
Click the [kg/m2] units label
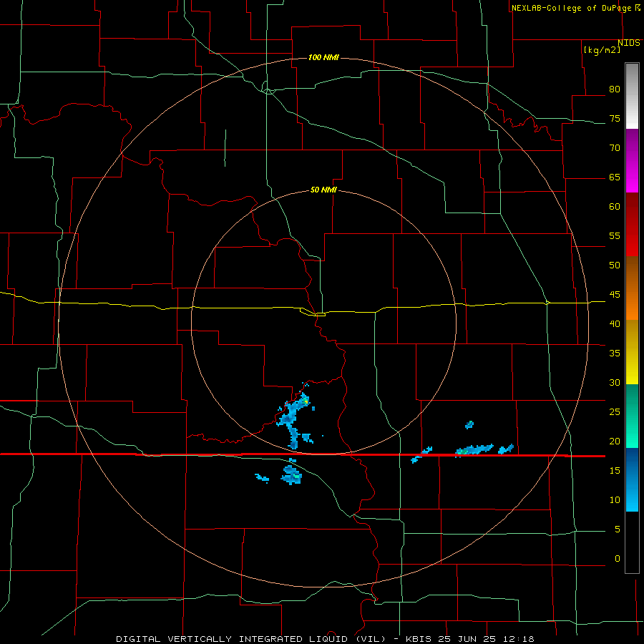click(x=602, y=49)
